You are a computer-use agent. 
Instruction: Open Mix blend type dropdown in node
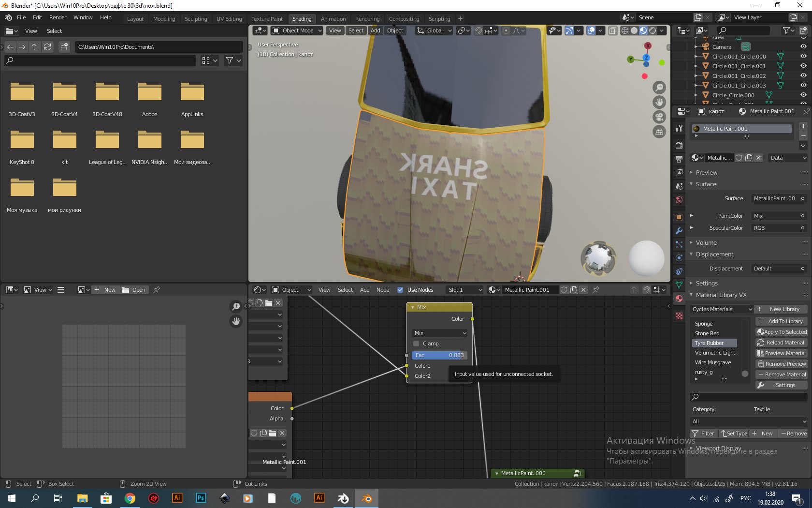[440, 333]
